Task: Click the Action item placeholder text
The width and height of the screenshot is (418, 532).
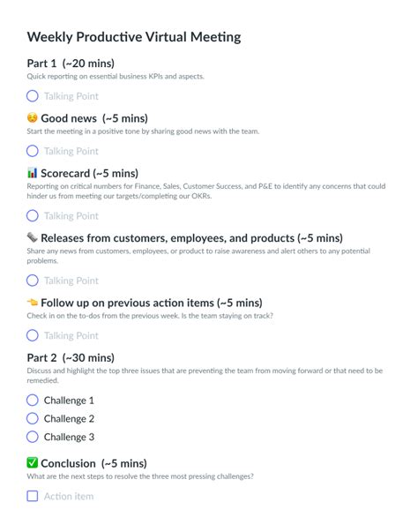Action: click(69, 496)
